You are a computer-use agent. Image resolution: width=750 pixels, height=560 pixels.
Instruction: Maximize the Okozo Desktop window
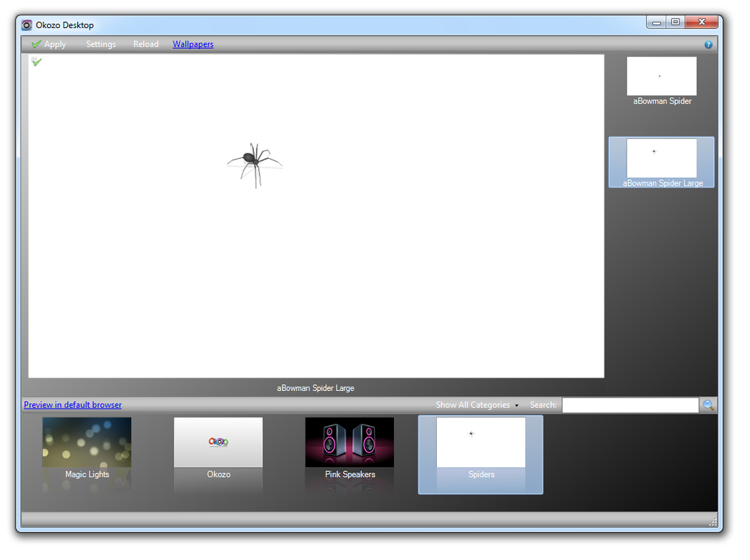click(676, 23)
